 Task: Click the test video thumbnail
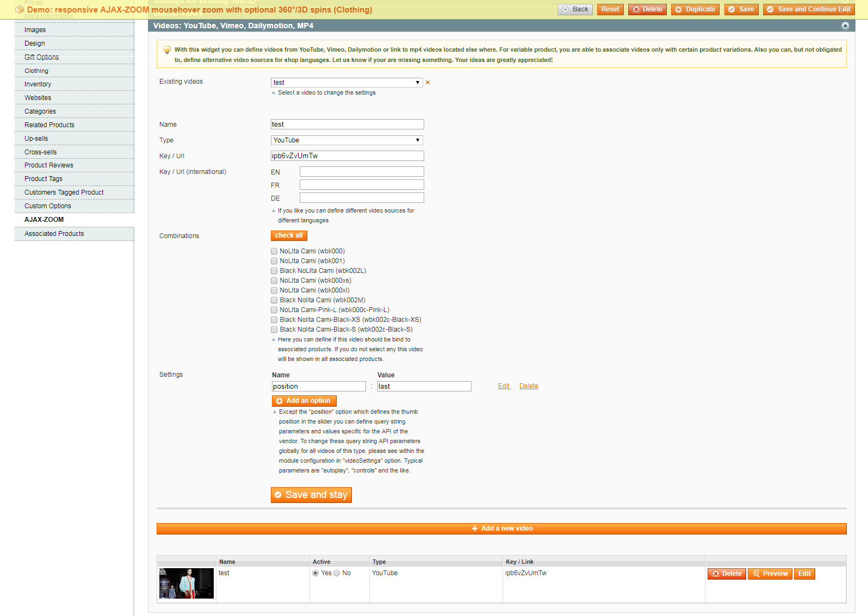coord(187,583)
